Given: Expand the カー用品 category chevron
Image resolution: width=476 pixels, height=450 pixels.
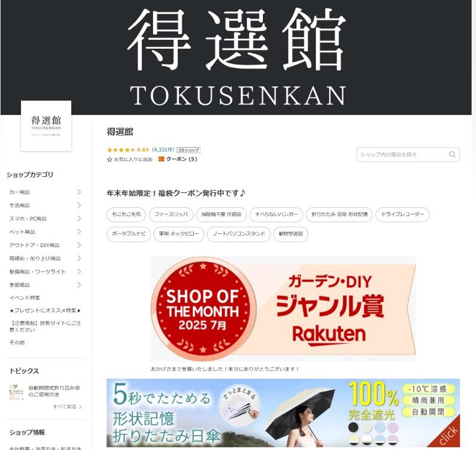Looking at the screenshot, I should [x=79, y=192].
